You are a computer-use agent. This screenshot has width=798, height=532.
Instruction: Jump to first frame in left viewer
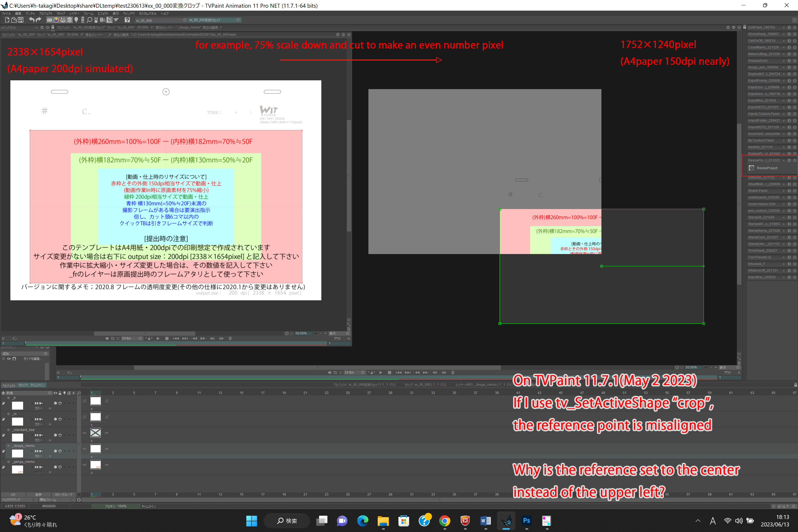coord(176,339)
